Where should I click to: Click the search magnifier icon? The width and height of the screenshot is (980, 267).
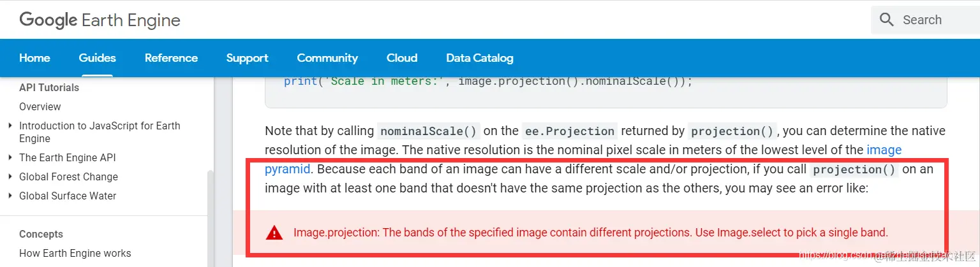tap(886, 20)
